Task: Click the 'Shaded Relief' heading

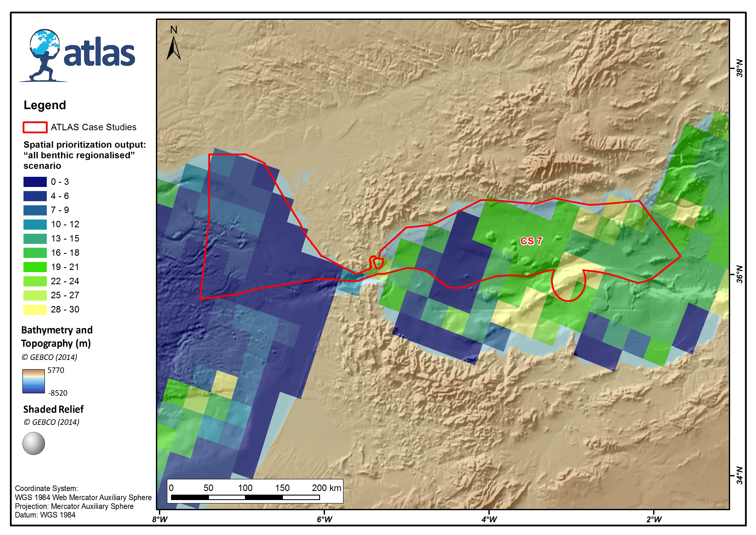Action: click(53, 409)
